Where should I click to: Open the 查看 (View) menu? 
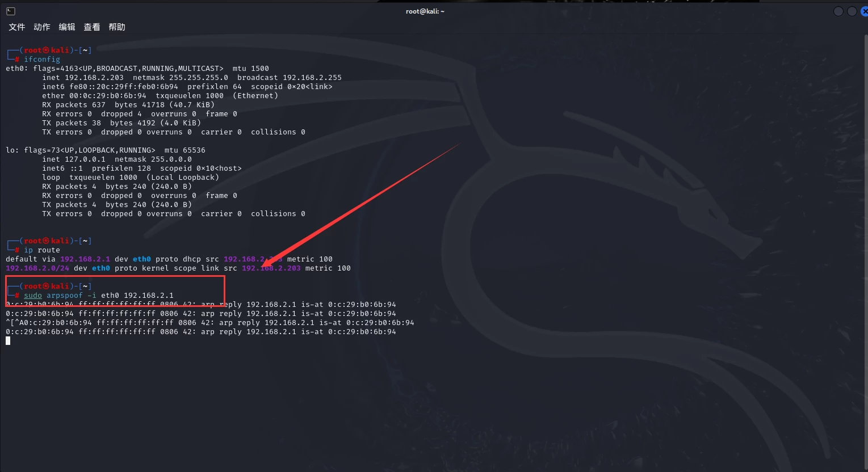[x=92, y=27]
